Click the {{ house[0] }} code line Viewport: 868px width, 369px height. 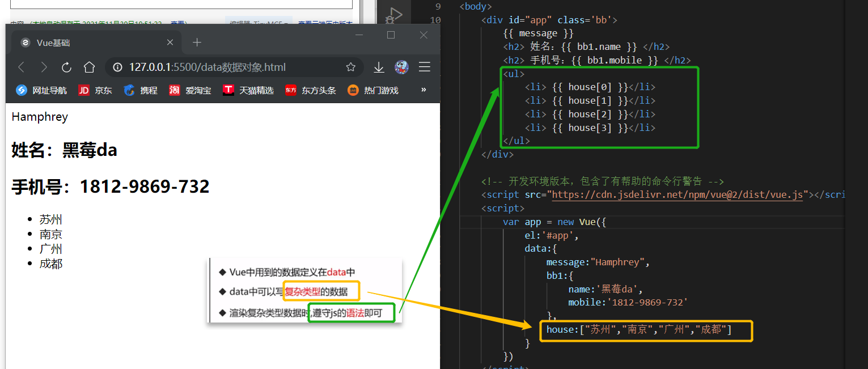590,87
